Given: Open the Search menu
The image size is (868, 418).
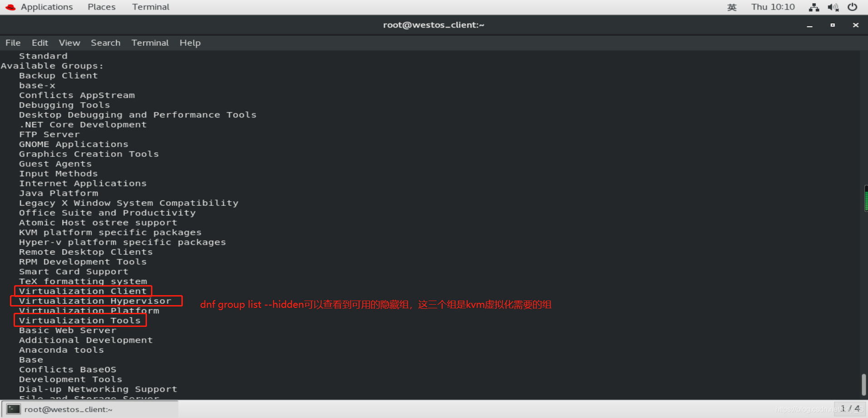Looking at the screenshot, I should click(106, 43).
